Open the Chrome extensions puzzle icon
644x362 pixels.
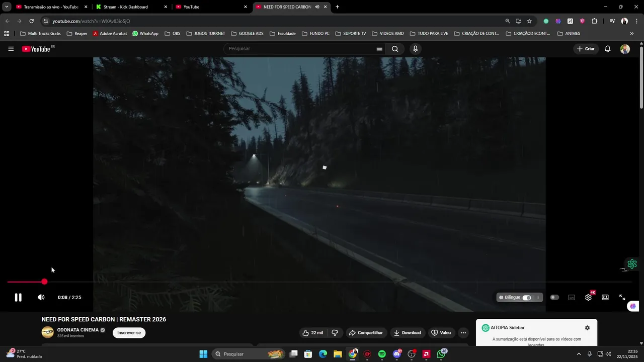pyautogui.click(x=594, y=21)
